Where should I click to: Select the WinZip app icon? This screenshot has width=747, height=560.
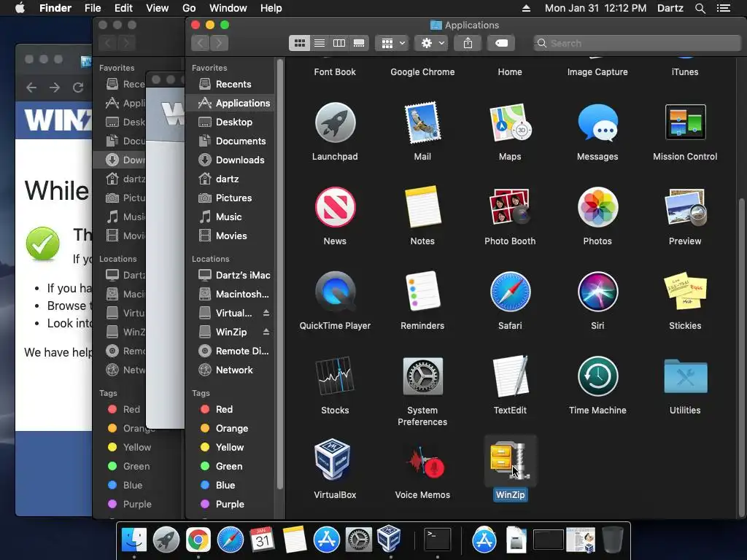[x=510, y=461]
